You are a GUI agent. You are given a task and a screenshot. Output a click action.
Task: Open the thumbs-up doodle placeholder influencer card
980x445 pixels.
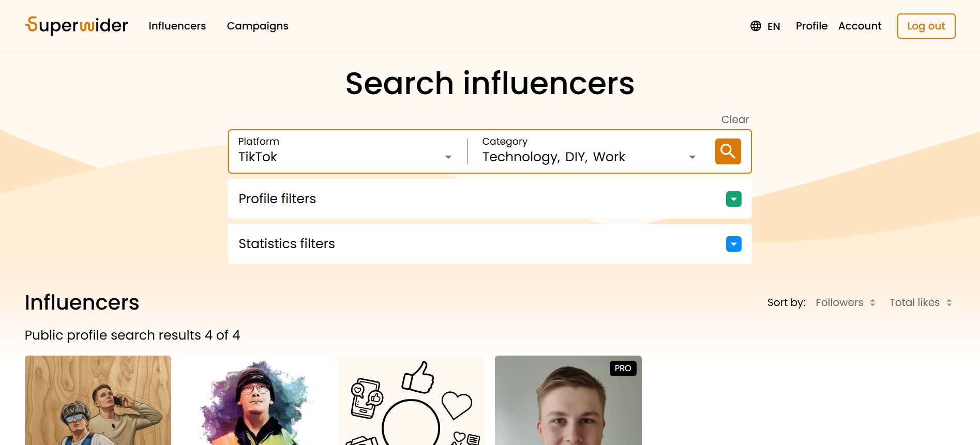click(411, 401)
